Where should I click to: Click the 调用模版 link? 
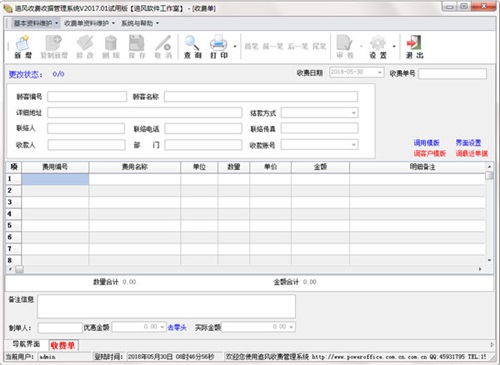(426, 143)
